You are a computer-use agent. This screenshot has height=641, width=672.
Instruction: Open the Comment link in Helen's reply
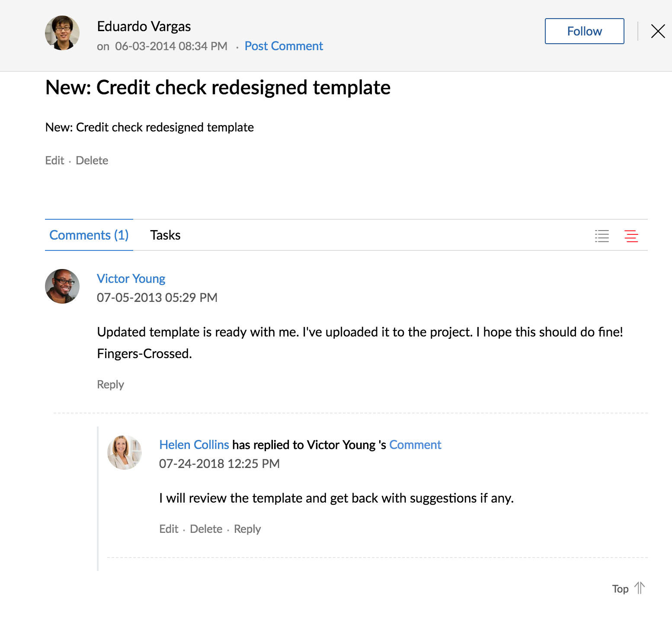(415, 445)
